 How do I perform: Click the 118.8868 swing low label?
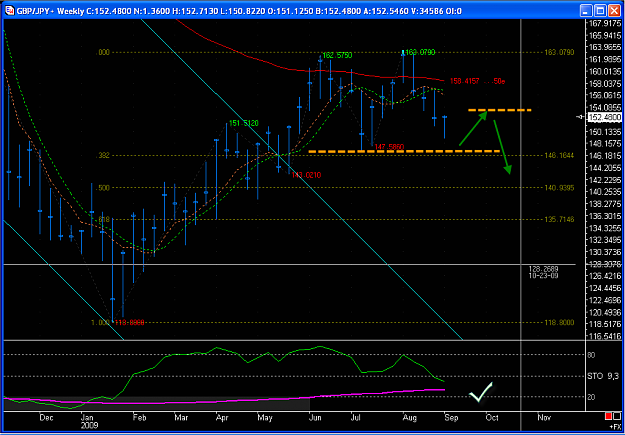point(130,323)
